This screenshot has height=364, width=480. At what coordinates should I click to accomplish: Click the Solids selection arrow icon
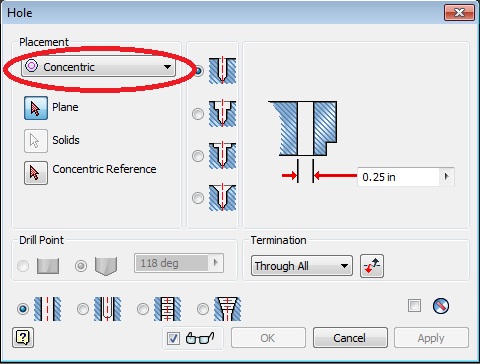tap(36, 141)
